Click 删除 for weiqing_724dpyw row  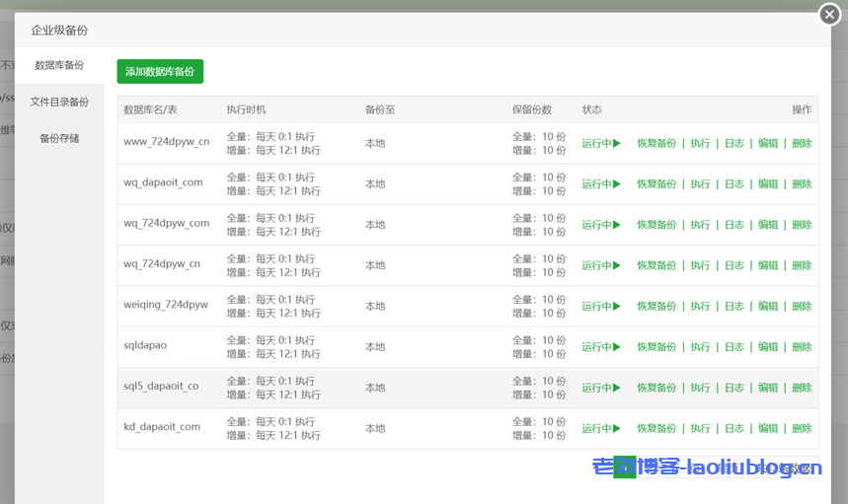click(802, 306)
